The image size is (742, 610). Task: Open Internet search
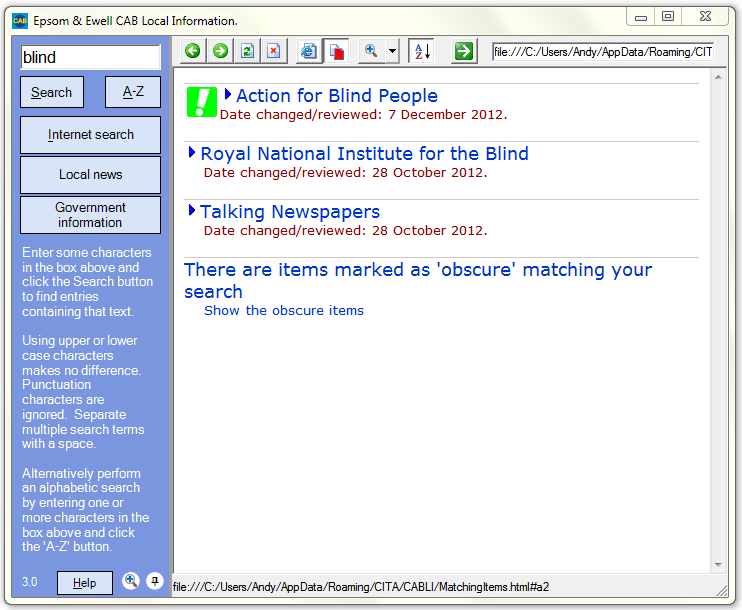(90, 135)
